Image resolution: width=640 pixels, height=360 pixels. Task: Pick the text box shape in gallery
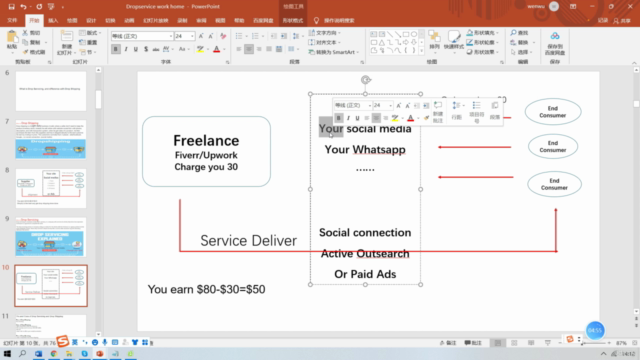pyautogui.click(x=374, y=34)
